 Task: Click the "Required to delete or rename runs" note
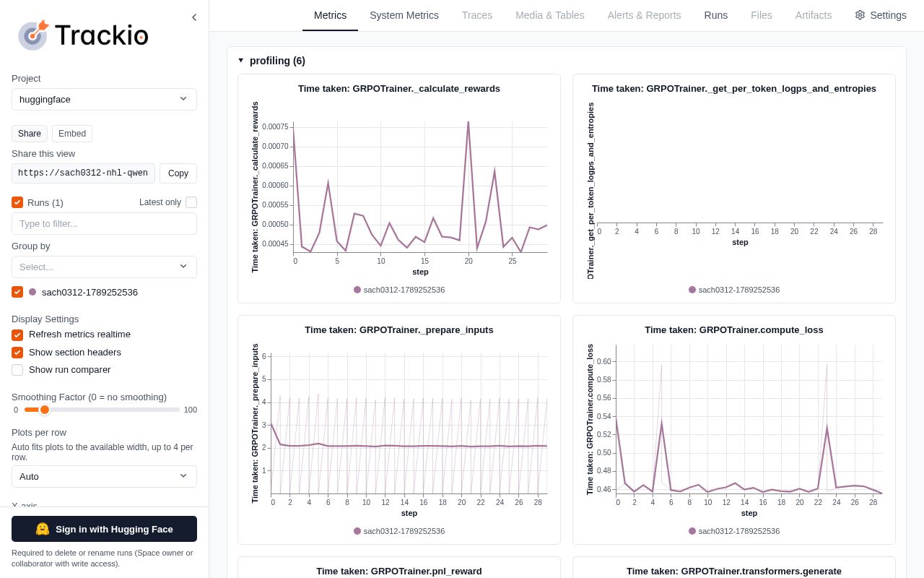103,558
